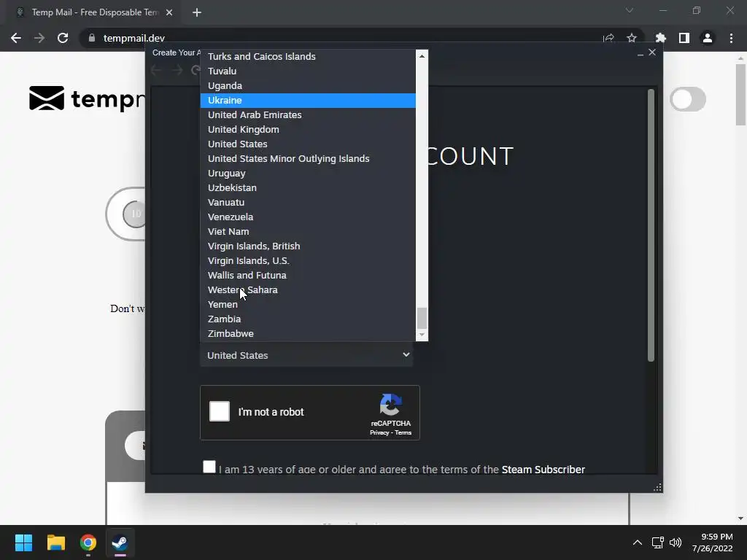Click the Steam window resize grip
This screenshot has width=747, height=560.
pyautogui.click(x=657, y=487)
